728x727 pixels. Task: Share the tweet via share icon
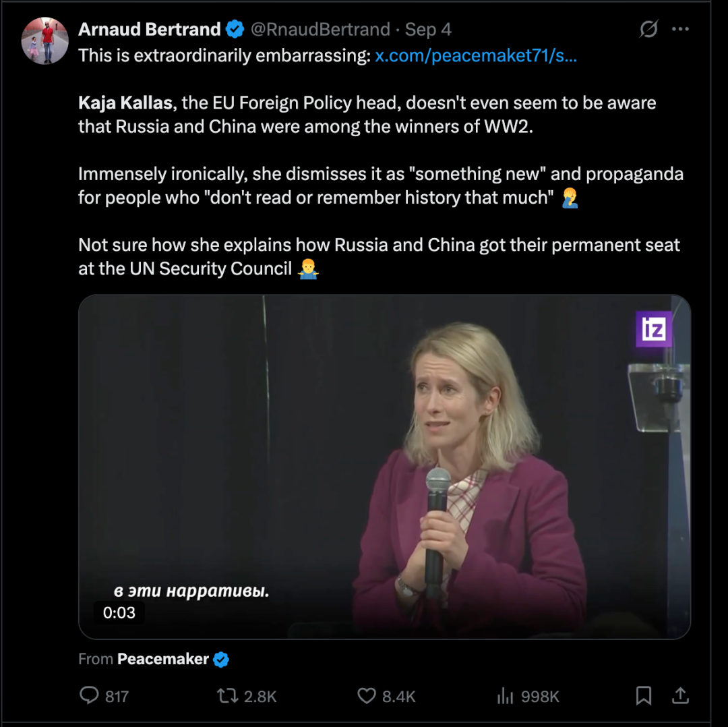(680, 695)
